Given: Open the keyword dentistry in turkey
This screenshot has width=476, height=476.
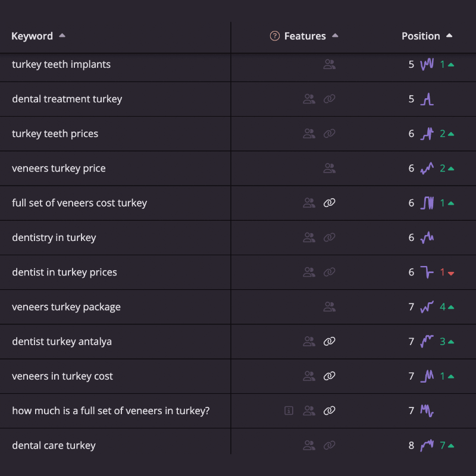Looking at the screenshot, I should pos(54,237).
